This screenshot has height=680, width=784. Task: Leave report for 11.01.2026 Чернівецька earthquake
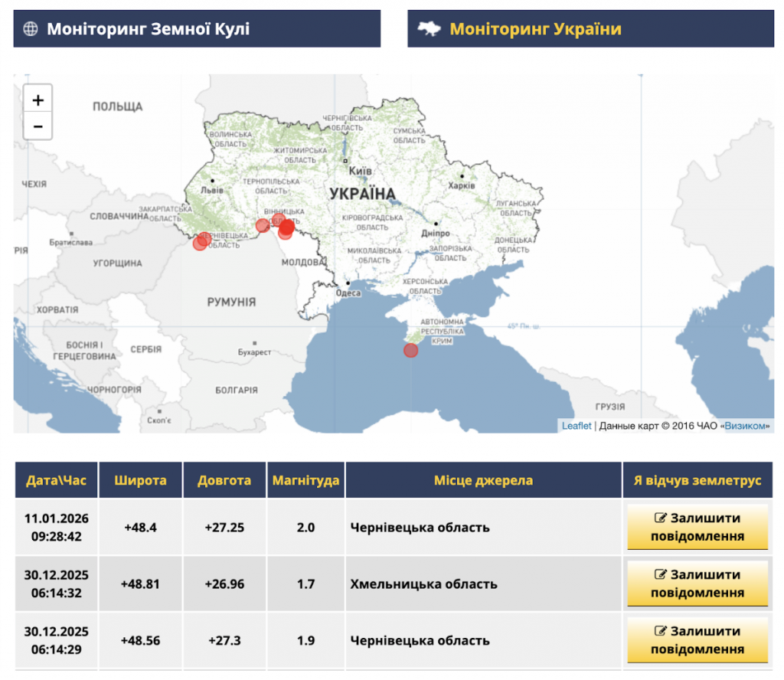(697, 527)
